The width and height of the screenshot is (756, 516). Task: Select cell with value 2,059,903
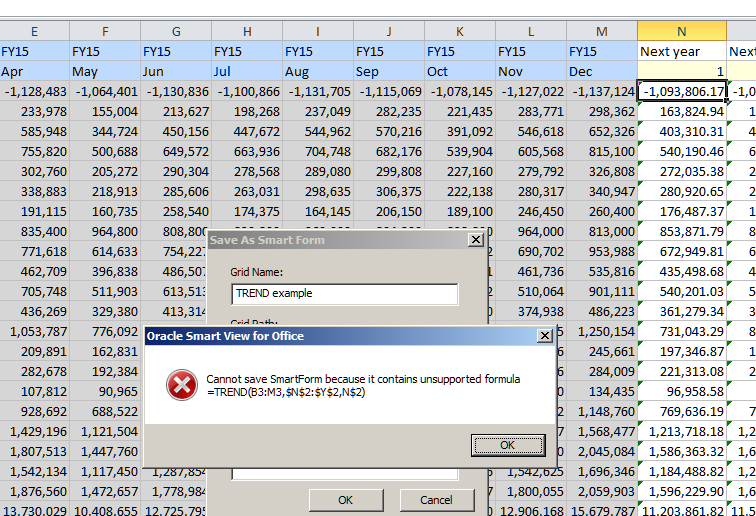pyautogui.click(x=602, y=491)
